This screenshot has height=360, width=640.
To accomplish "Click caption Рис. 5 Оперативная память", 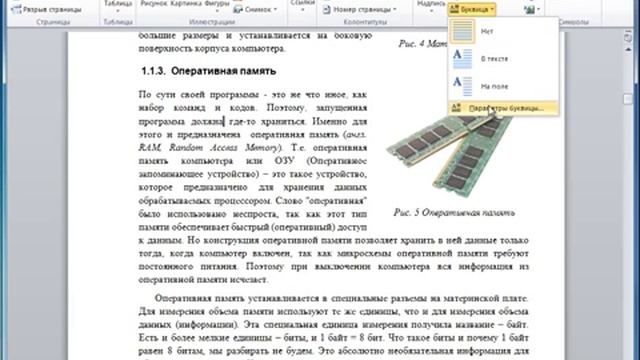I will pos(454,213).
